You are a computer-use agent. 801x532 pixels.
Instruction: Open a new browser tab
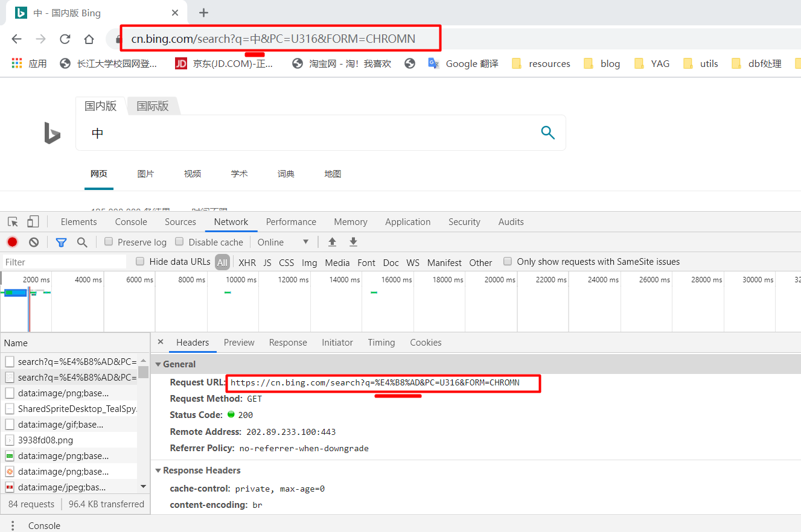203,13
